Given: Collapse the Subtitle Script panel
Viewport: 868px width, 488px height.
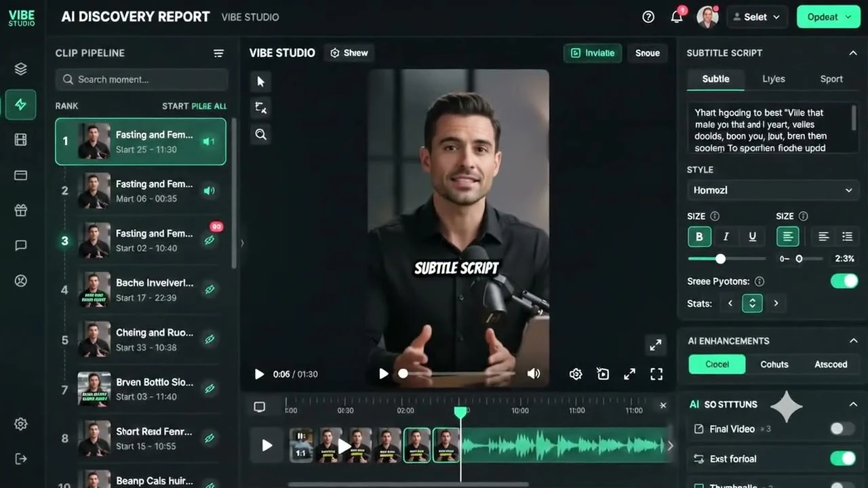Looking at the screenshot, I should click(x=852, y=53).
